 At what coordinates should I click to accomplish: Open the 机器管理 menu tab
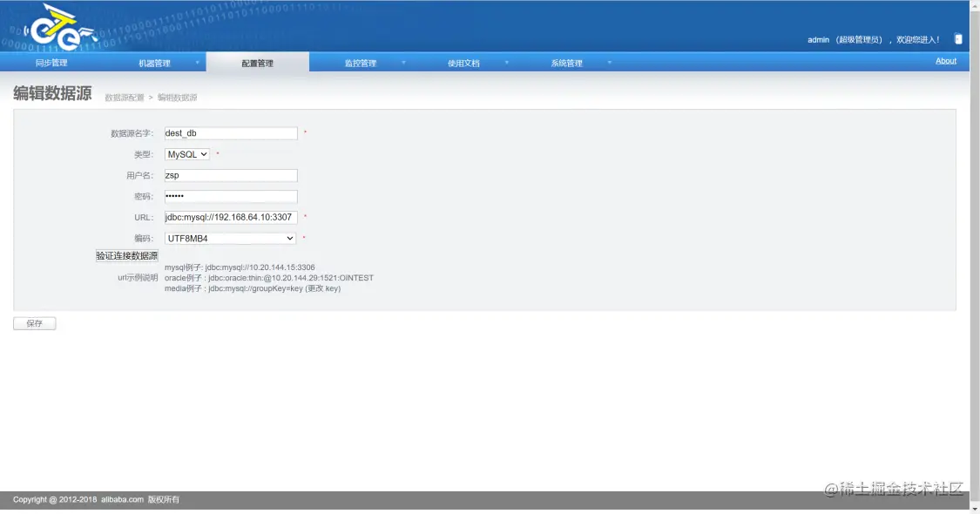(x=154, y=63)
